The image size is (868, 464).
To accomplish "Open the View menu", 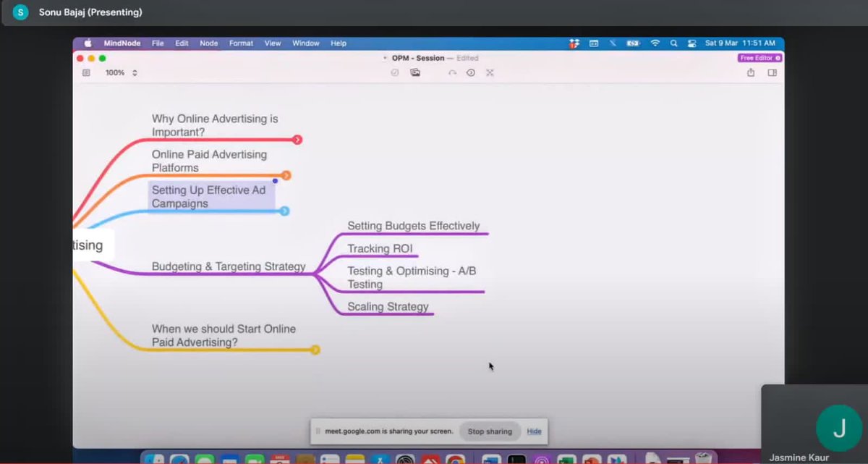I will tap(273, 43).
